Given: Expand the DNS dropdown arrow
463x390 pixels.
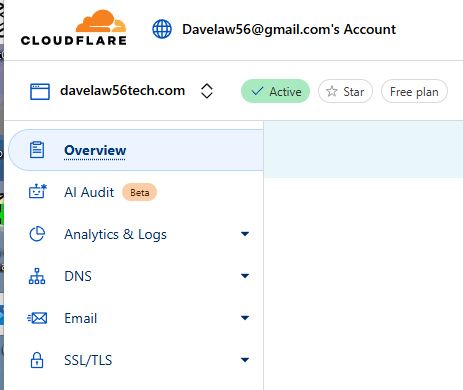Looking at the screenshot, I should point(245,276).
